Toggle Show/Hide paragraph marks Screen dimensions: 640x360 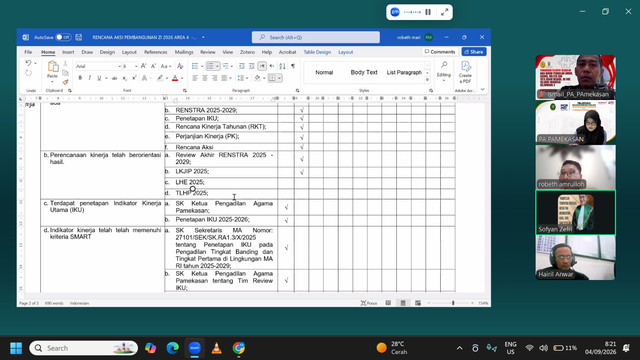click(293, 66)
